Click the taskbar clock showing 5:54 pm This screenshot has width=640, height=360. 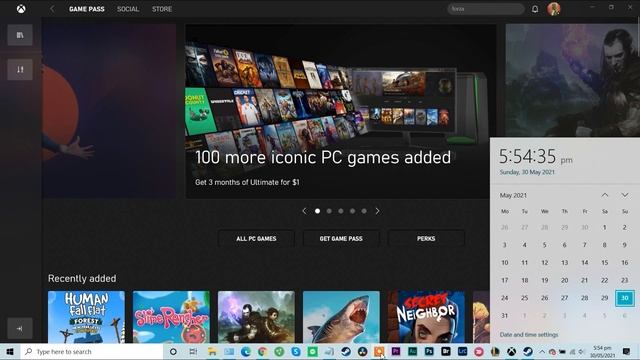coord(603,351)
